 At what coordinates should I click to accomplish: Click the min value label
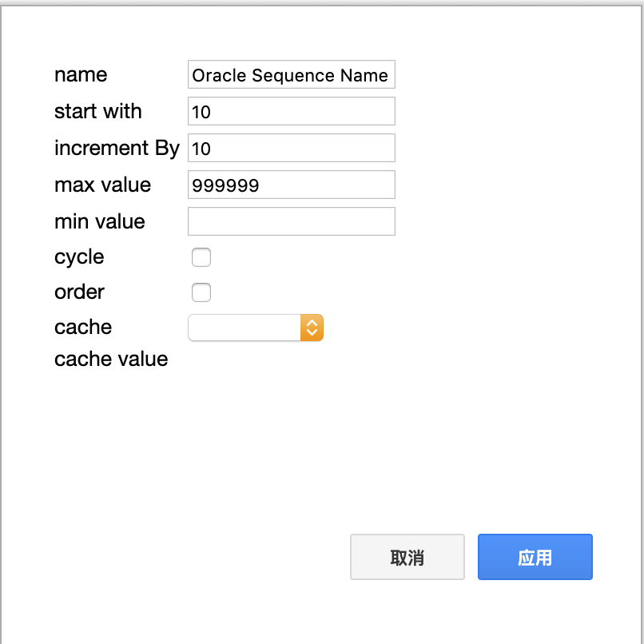click(x=100, y=222)
